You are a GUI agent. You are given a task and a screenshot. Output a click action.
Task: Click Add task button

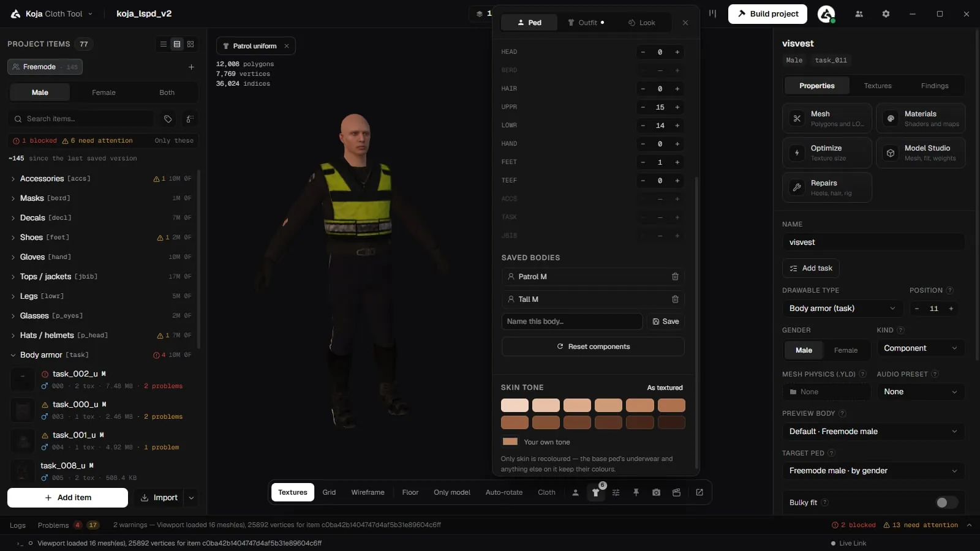(x=811, y=268)
